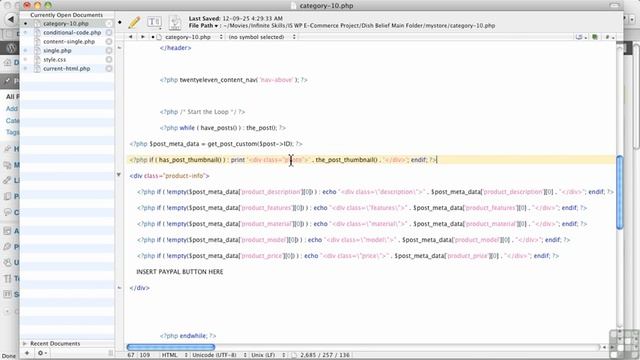Click the Dashboard home icon in WordPress sidebar
The image size is (640, 360).
(x=8, y=62)
